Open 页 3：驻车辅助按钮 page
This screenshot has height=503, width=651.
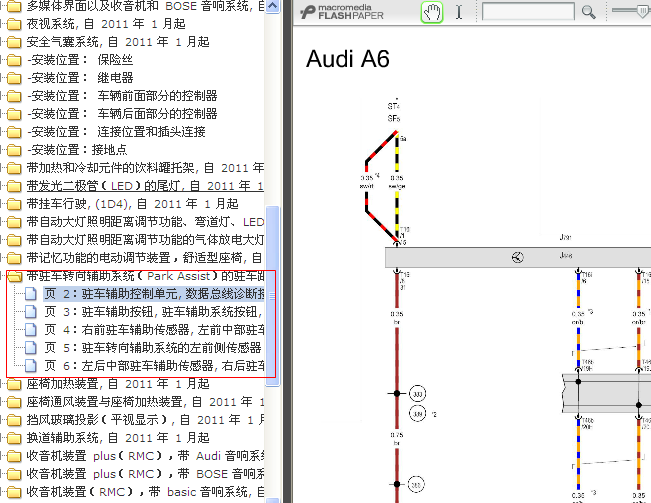(x=154, y=312)
